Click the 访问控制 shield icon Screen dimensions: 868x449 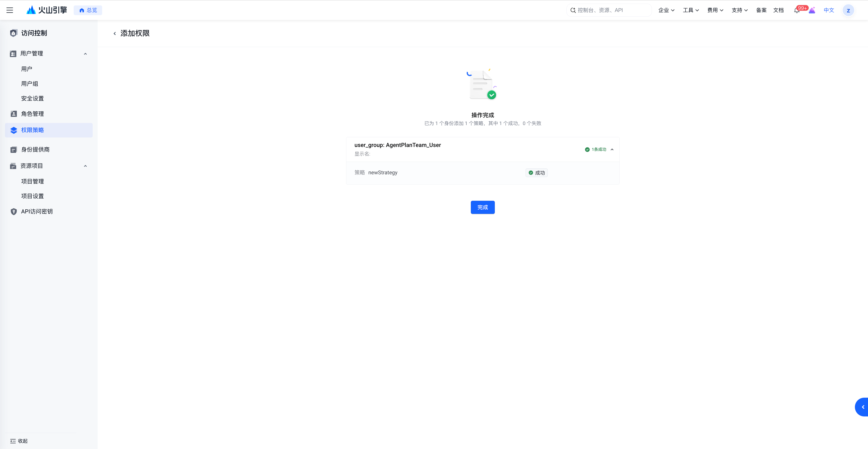tap(14, 33)
